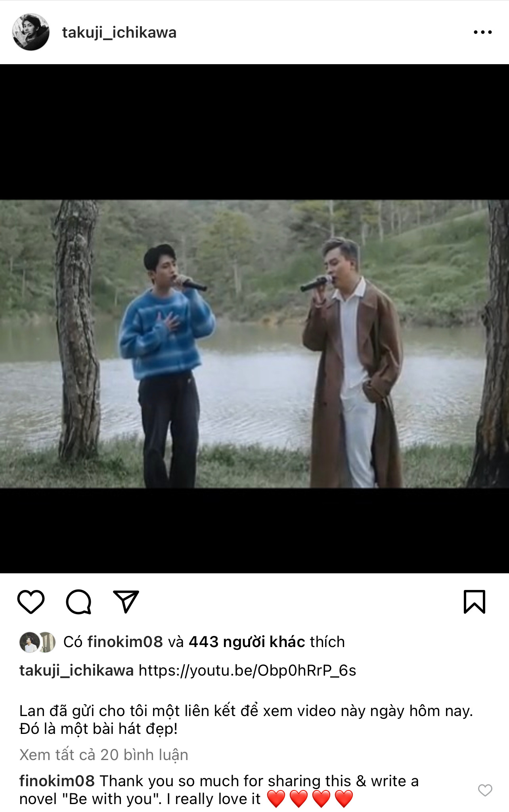The width and height of the screenshot is (509, 812).
Task: Open takuji_ichikawa username in the caption
Action: click(77, 670)
